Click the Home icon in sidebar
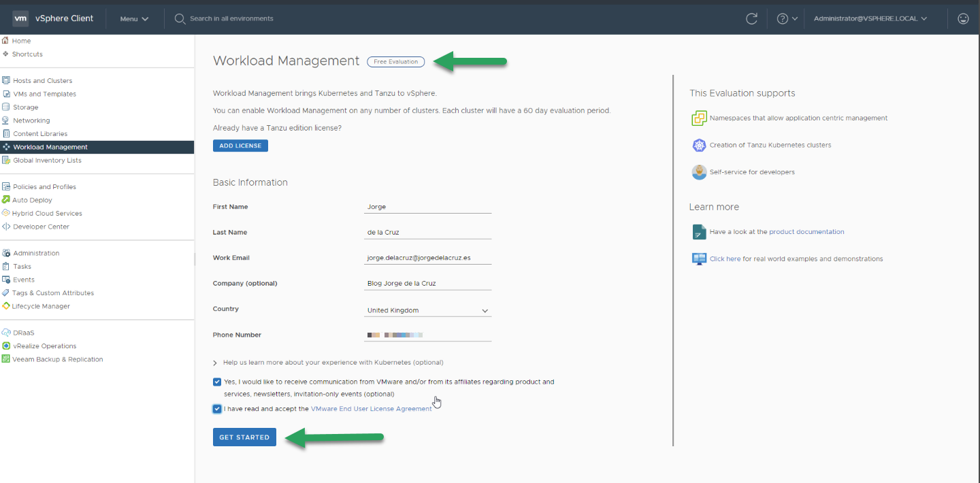The height and width of the screenshot is (483, 980). pyautogui.click(x=5, y=41)
